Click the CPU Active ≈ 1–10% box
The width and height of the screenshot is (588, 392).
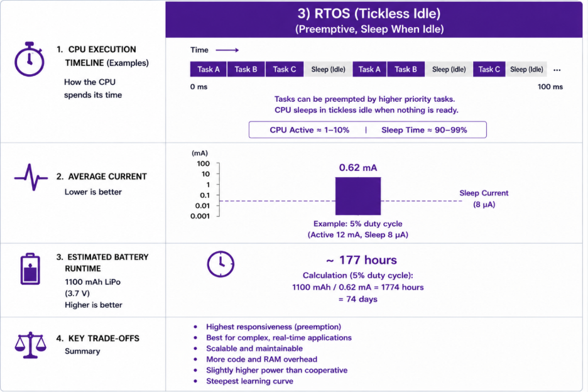point(367,130)
